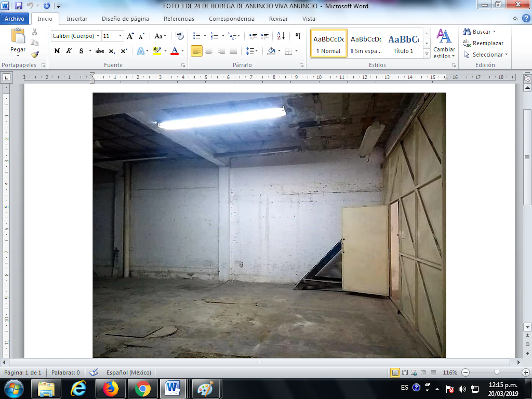Apply the red font color swatch
The image size is (532, 399).
click(x=175, y=51)
